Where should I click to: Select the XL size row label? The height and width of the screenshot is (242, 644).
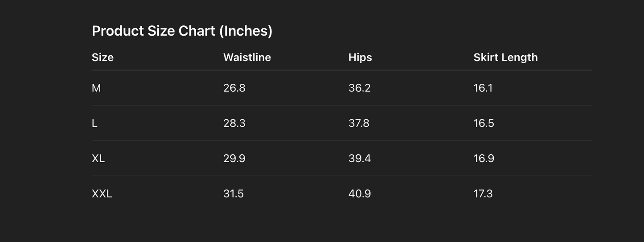pos(98,159)
